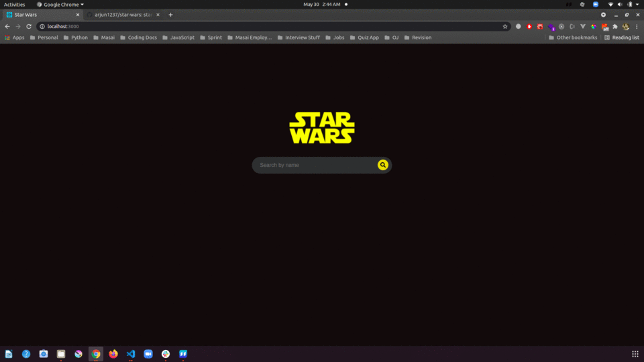The width and height of the screenshot is (644, 362).
Task: Switch to the Star Wars tab
Action: coord(42,15)
